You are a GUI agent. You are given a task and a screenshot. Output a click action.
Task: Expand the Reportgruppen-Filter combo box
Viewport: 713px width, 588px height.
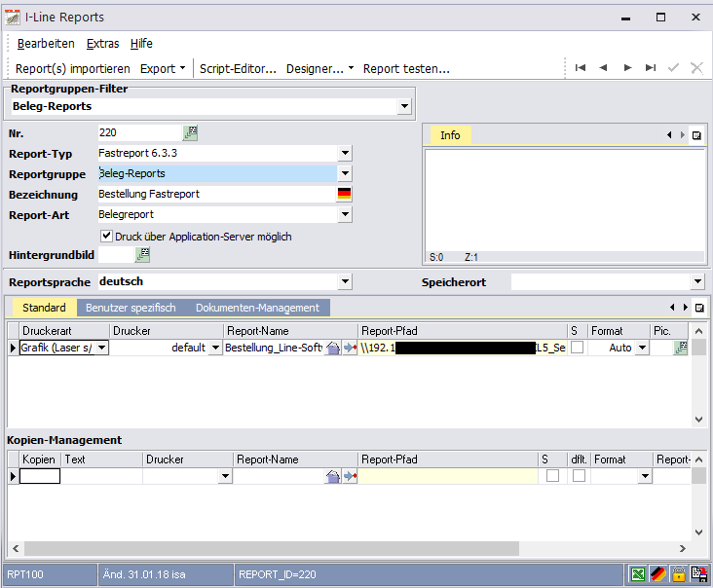[404, 106]
